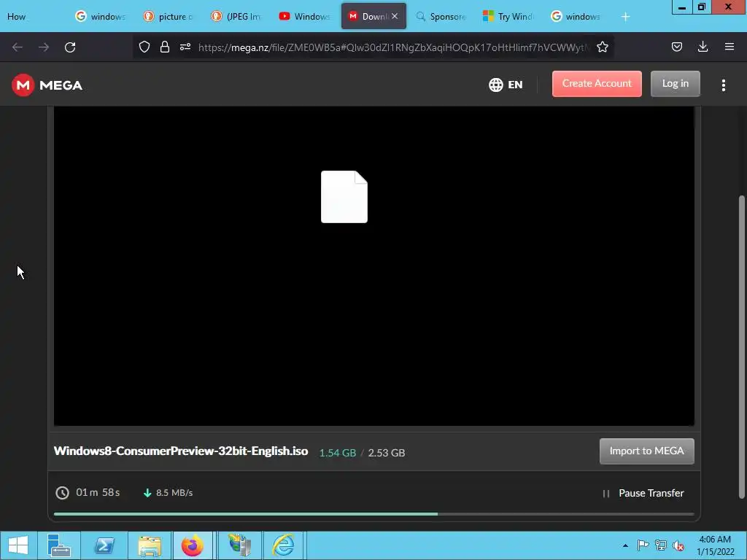Switch to the Sponsored search tab
747x560 pixels.
[440, 17]
